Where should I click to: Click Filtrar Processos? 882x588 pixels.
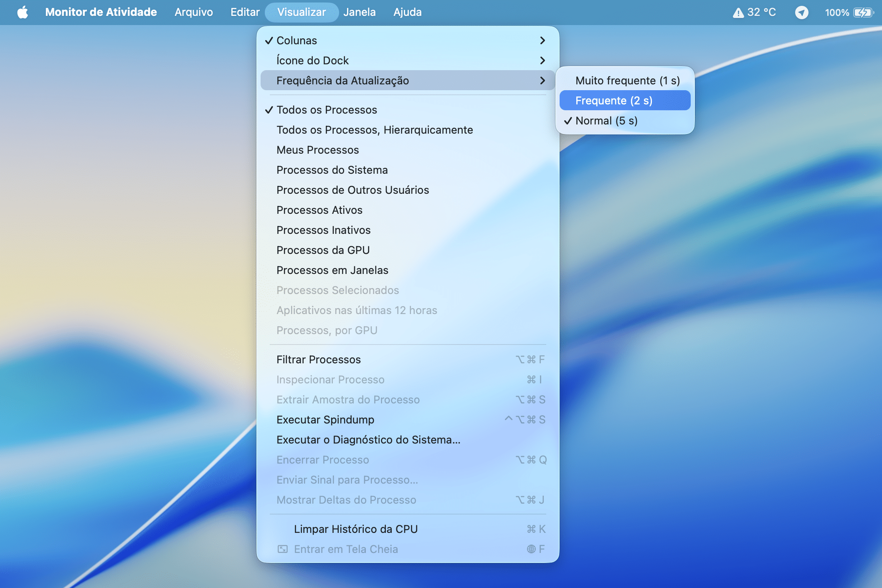(x=318, y=360)
